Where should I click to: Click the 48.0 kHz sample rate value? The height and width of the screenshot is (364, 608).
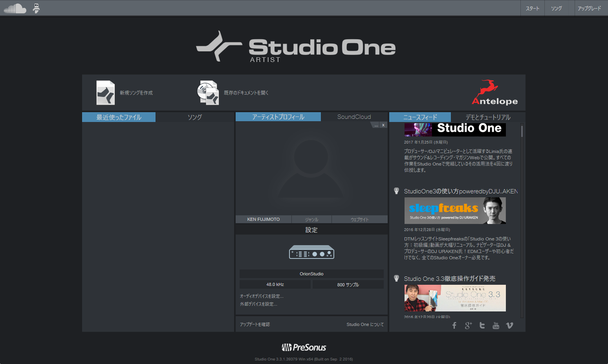pos(275,284)
